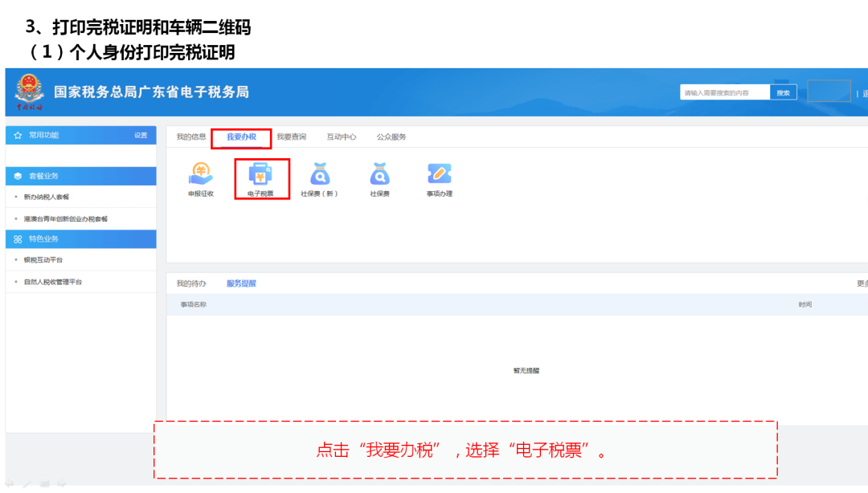
Task: Select the 公众服务 tab
Action: [x=391, y=136]
